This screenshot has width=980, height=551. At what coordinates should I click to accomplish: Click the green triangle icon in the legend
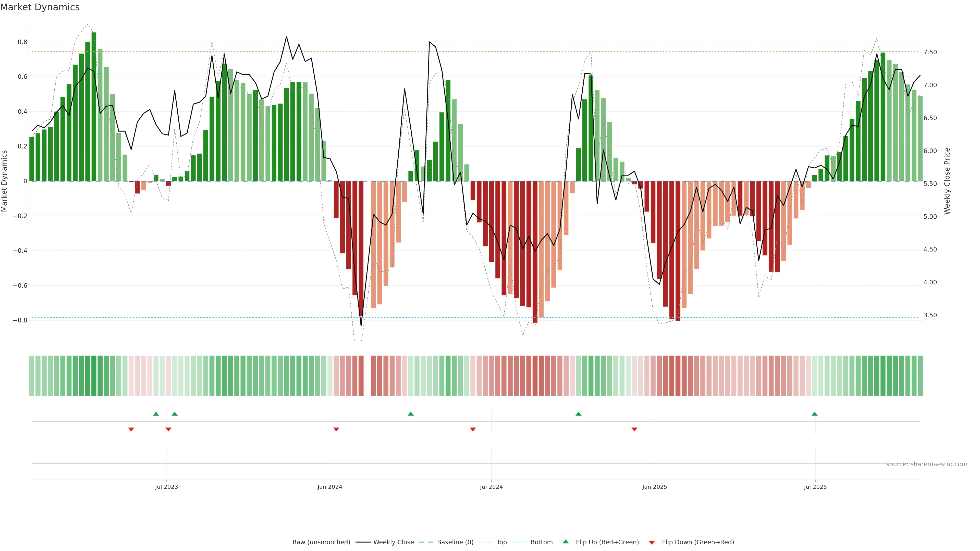[x=566, y=542]
